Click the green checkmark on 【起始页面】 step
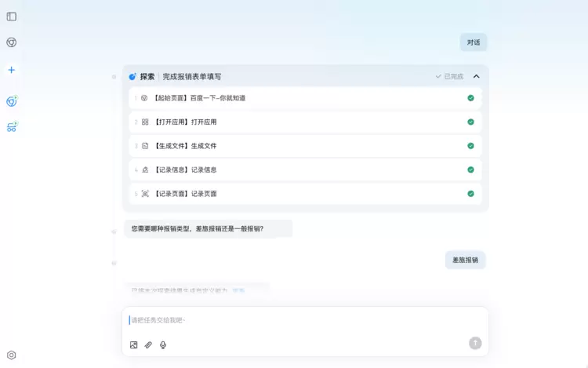The height and width of the screenshot is (368, 588). [470, 98]
